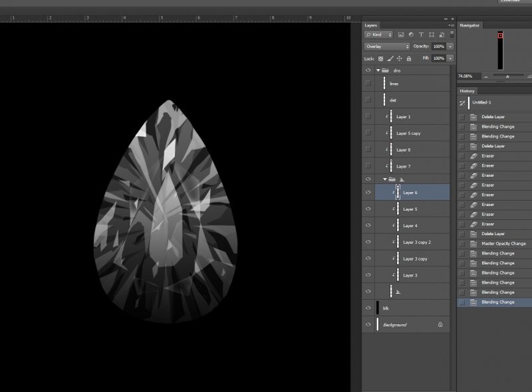Click the lock transparent pixels icon
This screenshot has width=532, height=392.
[381, 58]
